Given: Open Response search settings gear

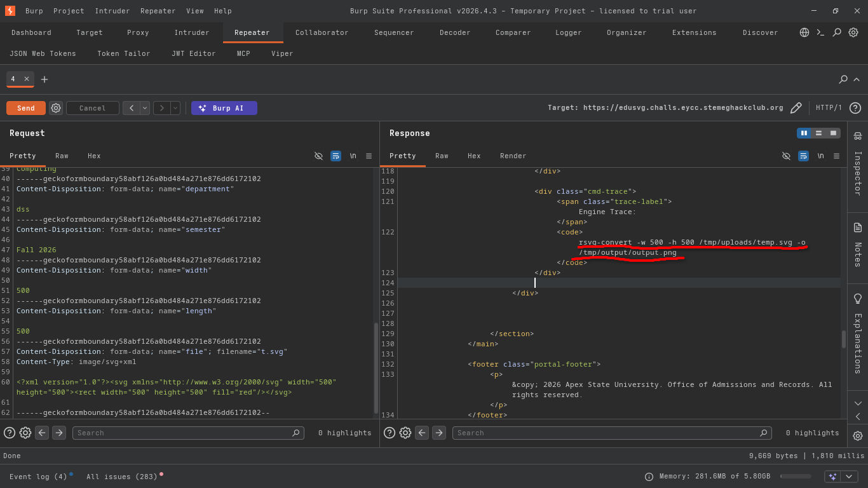Looking at the screenshot, I should [x=405, y=433].
